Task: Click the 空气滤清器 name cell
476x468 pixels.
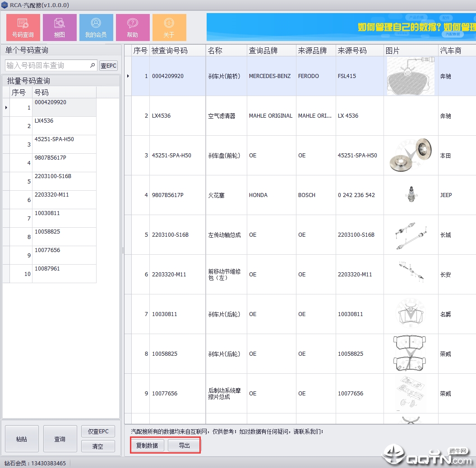Action: pos(226,116)
